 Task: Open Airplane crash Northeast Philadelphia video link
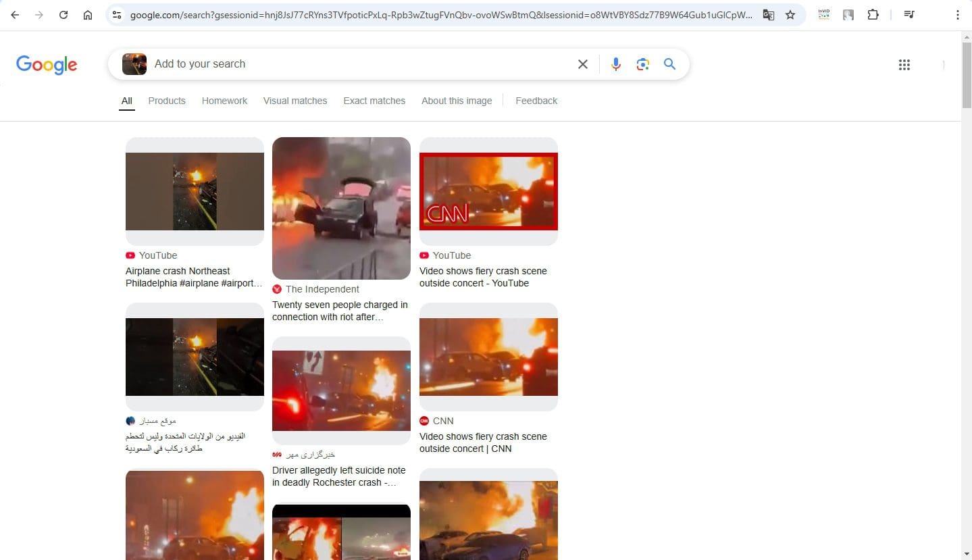coord(193,277)
